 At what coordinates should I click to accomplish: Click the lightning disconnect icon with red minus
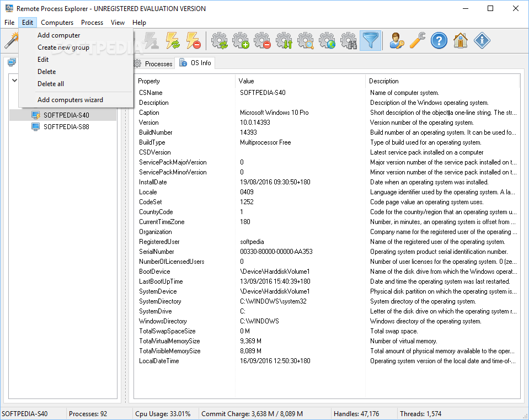click(x=194, y=40)
